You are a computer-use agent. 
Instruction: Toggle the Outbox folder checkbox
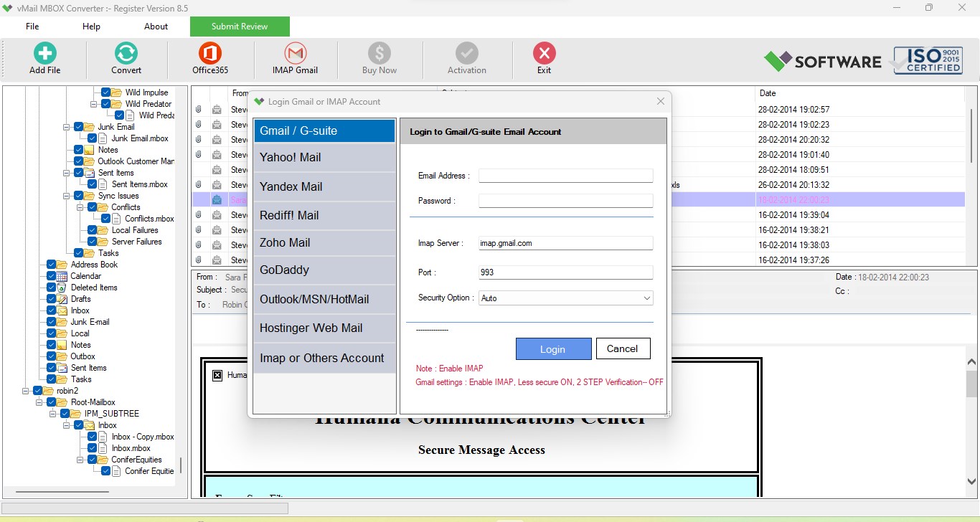(x=51, y=356)
